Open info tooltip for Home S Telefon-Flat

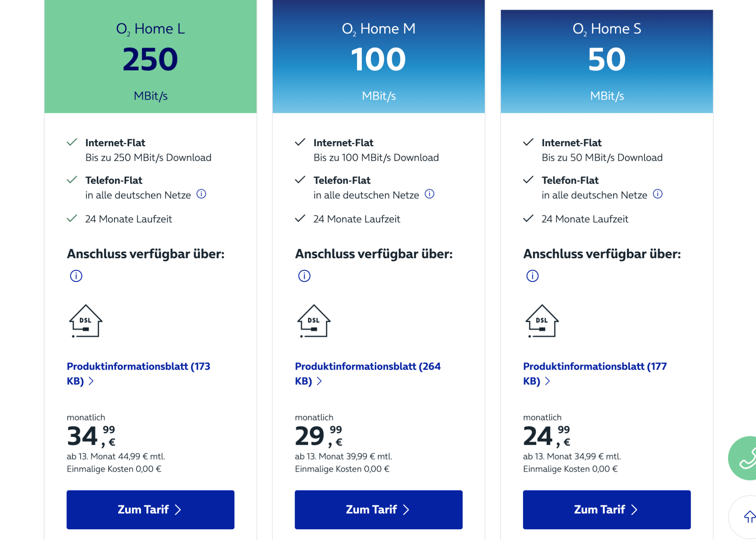pos(658,194)
